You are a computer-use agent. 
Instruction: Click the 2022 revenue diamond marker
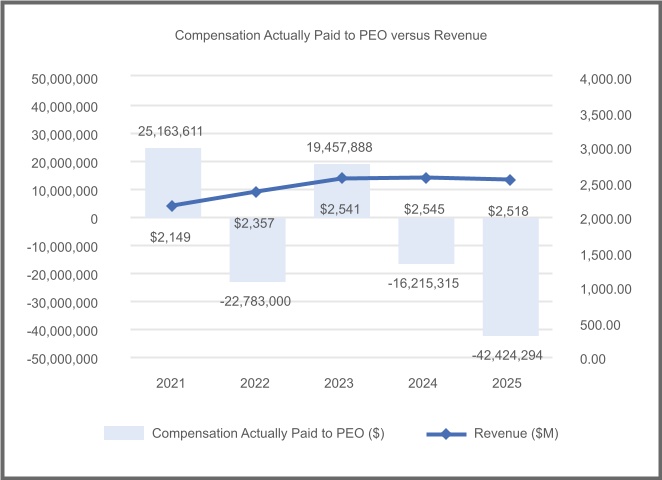(x=257, y=191)
